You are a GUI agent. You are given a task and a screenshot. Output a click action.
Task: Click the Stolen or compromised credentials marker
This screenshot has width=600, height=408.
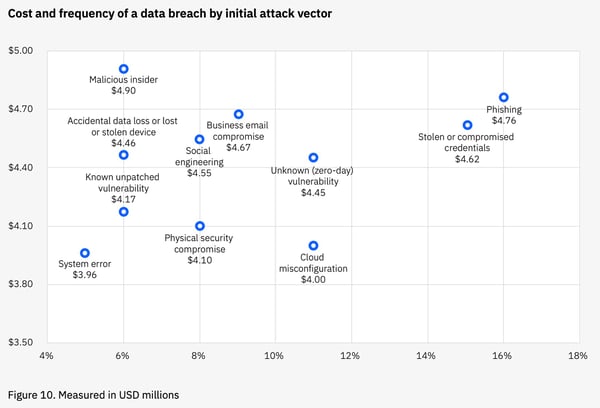click(467, 125)
